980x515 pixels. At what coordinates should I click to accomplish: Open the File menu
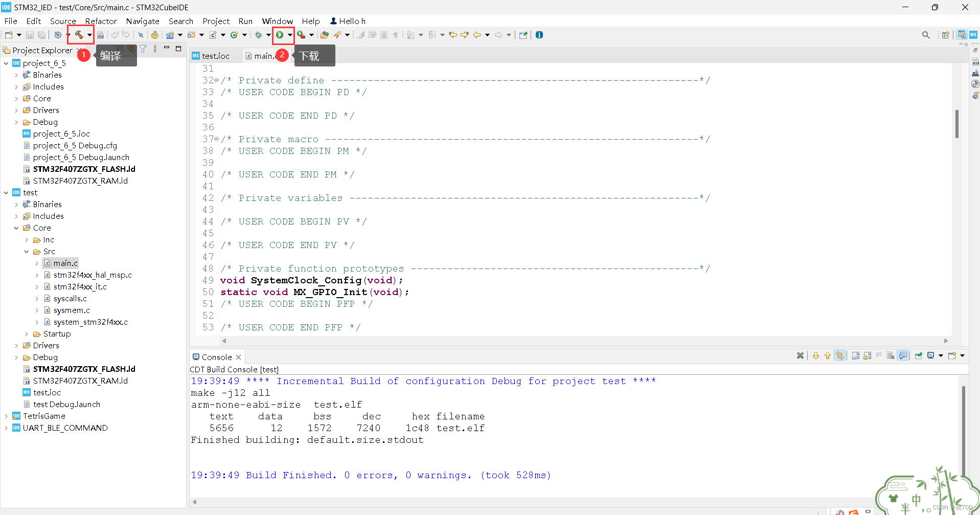[x=11, y=21]
